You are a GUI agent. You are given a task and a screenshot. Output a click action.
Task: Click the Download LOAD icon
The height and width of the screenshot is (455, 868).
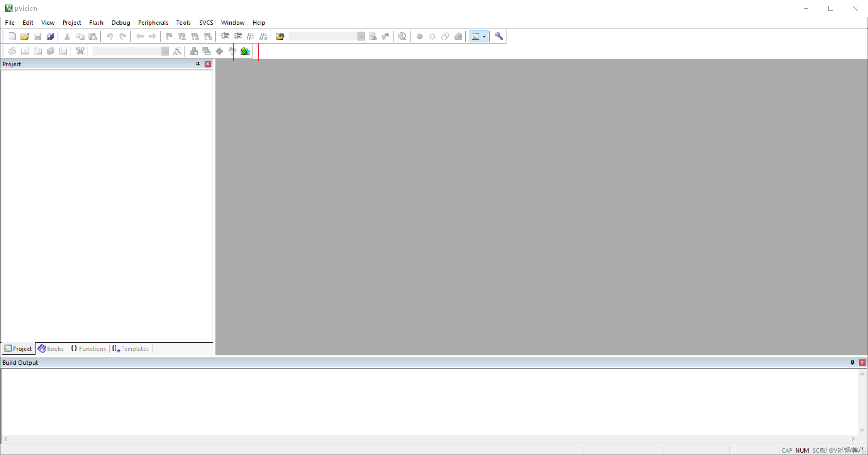click(80, 51)
